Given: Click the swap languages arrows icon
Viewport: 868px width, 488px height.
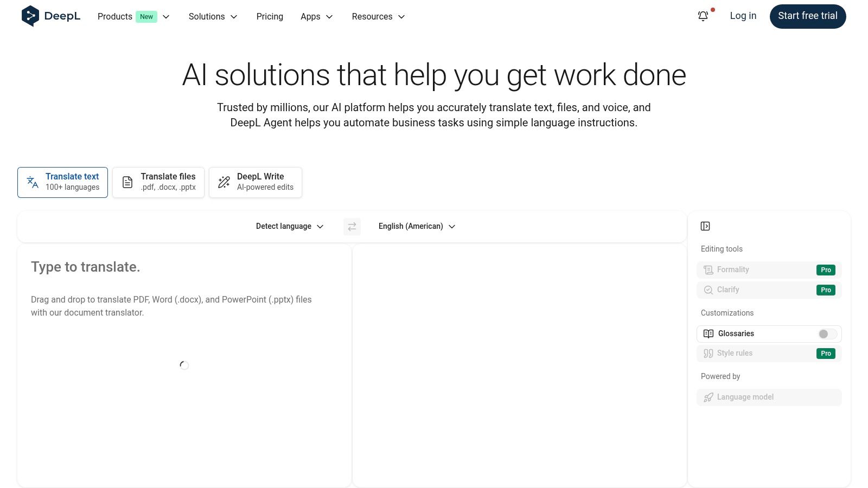Looking at the screenshot, I should tap(352, 227).
